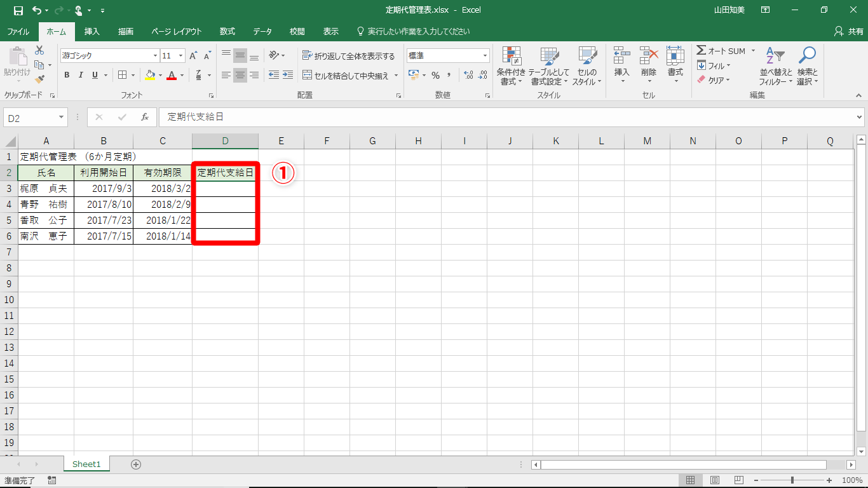Toggle Italic formatting
868x488 pixels.
(81, 75)
